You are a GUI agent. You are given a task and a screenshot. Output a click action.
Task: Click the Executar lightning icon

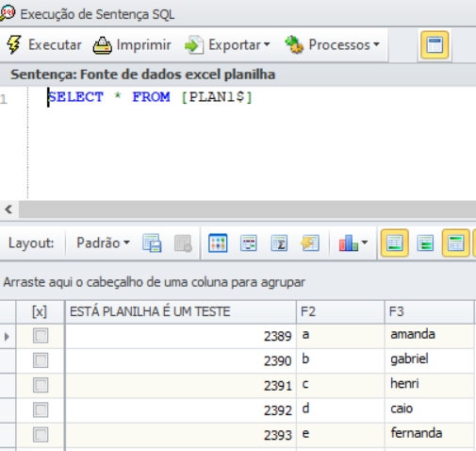pyautogui.click(x=14, y=45)
